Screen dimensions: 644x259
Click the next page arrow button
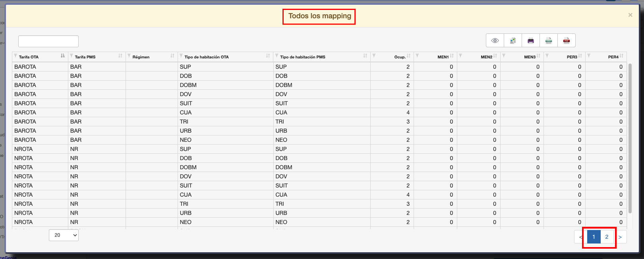click(620, 237)
